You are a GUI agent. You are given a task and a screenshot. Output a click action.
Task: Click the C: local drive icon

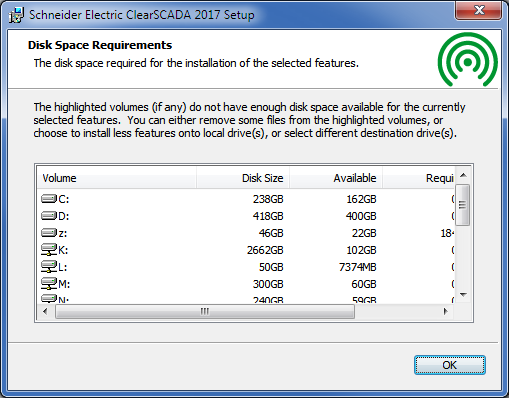click(x=49, y=199)
